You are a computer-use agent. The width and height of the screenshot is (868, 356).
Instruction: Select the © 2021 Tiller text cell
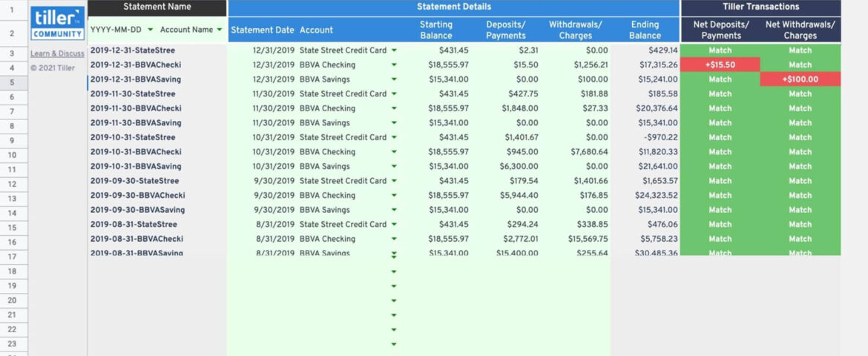pos(53,68)
